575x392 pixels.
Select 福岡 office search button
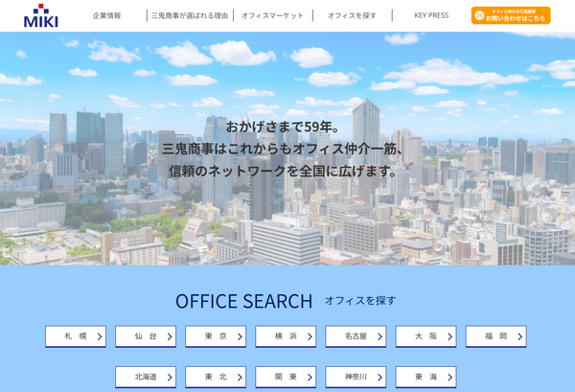pyautogui.click(x=496, y=336)
